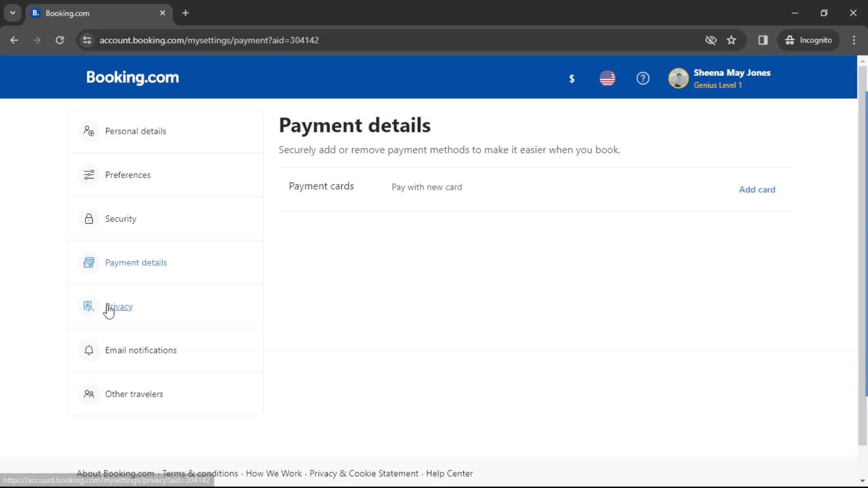Reload the page with refresh icon
This screenshot has height=488, width=868.
(60, 40)
